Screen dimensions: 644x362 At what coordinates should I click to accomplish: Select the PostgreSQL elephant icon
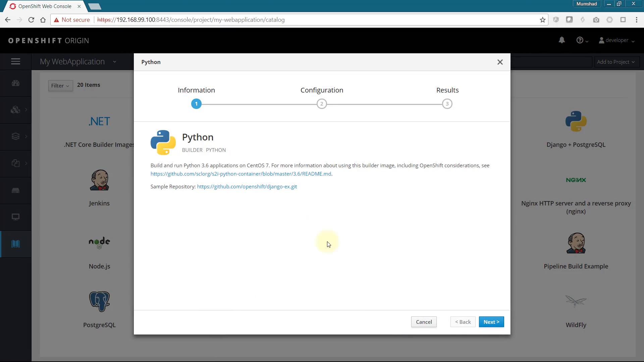coord(99,301)
